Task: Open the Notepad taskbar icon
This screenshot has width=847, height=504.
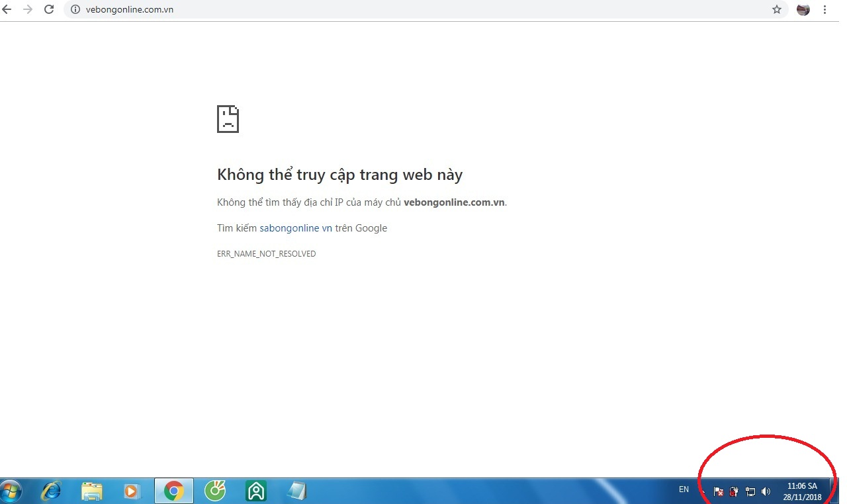Action: point(297,491)
